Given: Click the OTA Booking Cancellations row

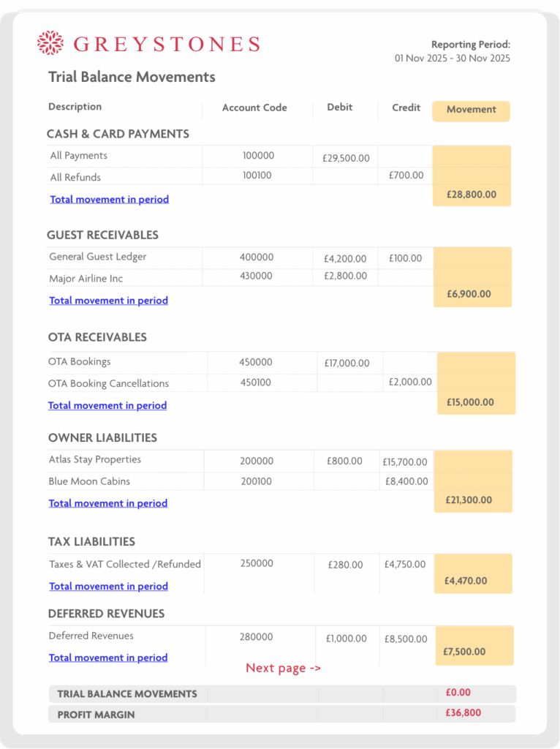Looking at the screenshot, I should (108, 383).
